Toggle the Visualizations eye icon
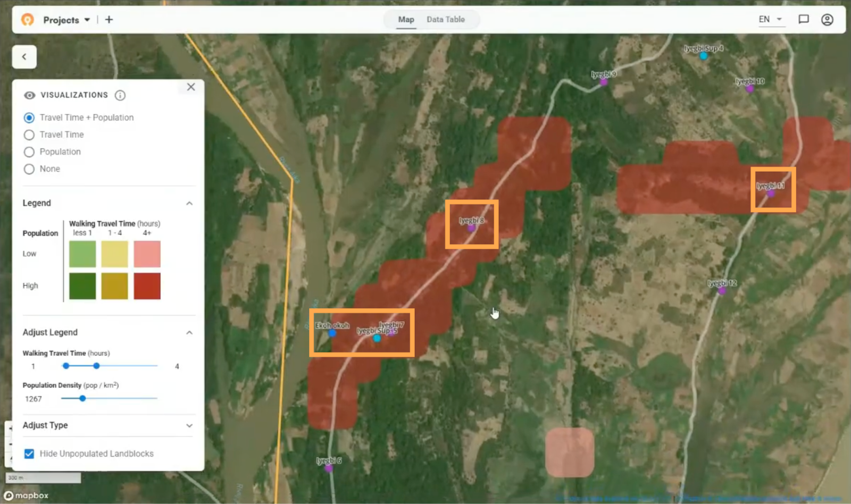The image size is (851, 504). tap(30, 95)
